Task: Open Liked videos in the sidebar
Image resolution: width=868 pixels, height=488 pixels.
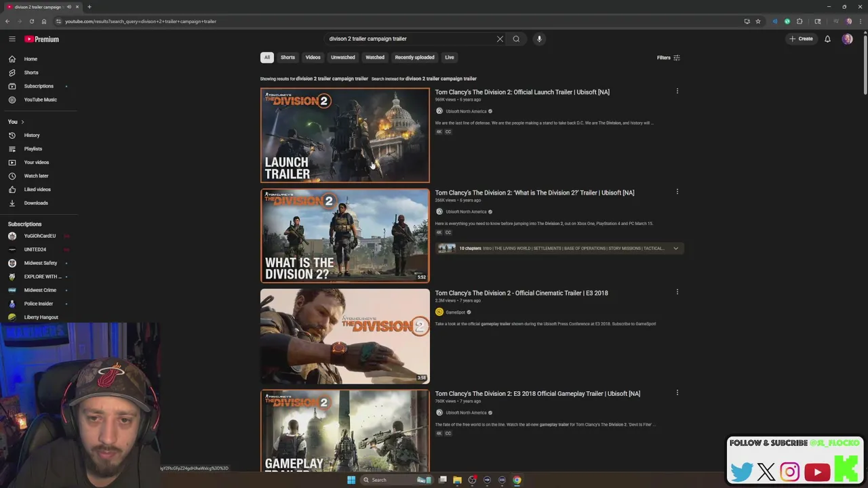Action: pos(39,190)
